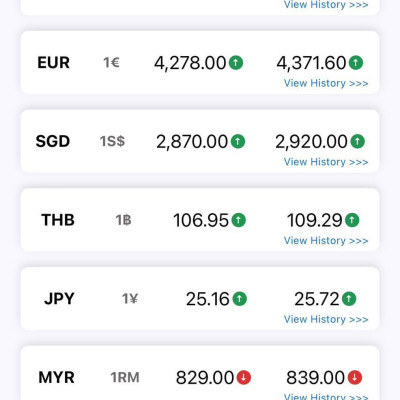This screenshot has width=400, height=400.
Task: Click green up arrow beside THB 109.29
Action: tap(352, 220)
